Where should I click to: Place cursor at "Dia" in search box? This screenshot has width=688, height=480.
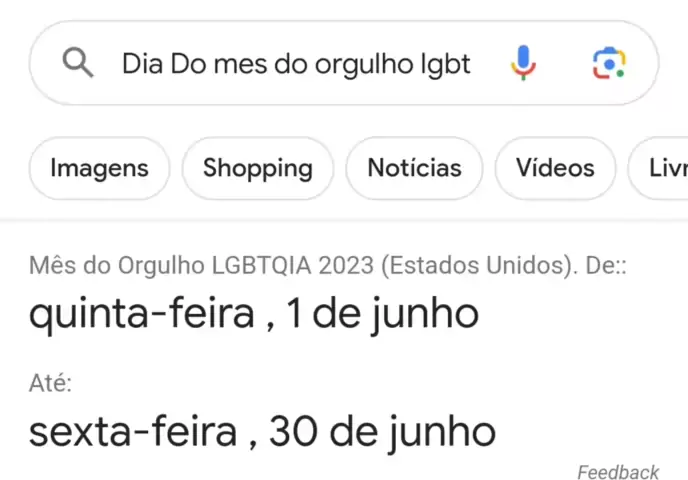click(x=143, y=64)
